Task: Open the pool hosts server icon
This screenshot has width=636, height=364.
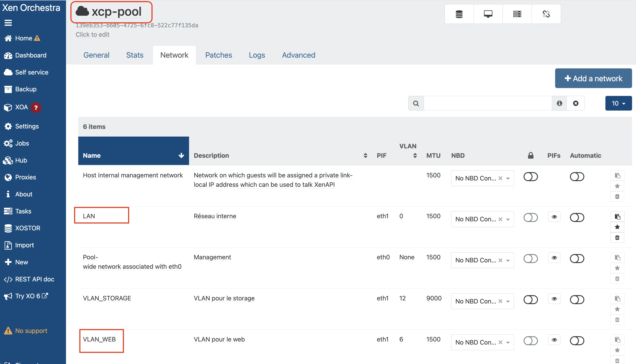Action: point(517,14)
